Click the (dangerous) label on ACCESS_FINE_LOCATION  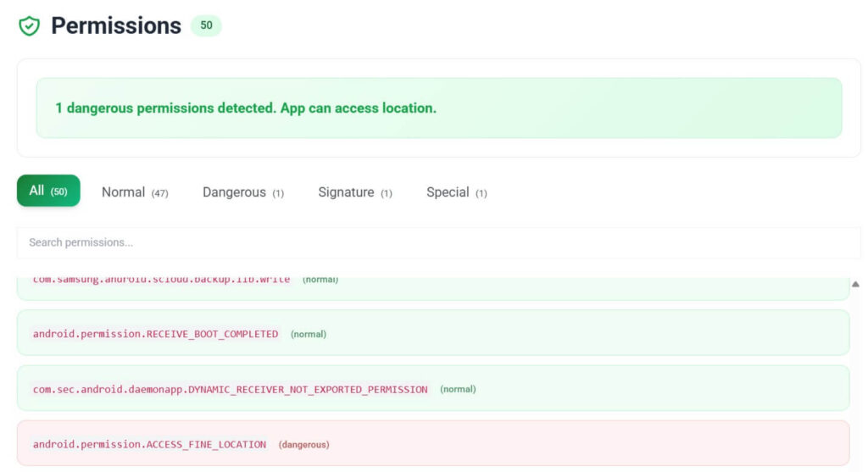tap(304, 444)
